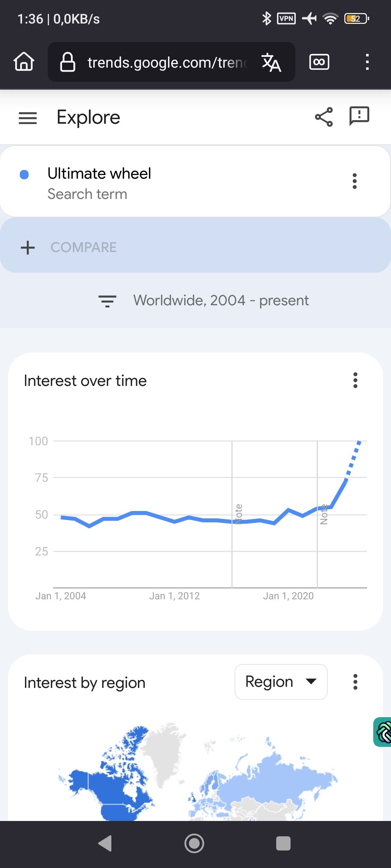Expand the Region dropdown
The height and width of the screenshot is (868, 391).
[281, 682]
